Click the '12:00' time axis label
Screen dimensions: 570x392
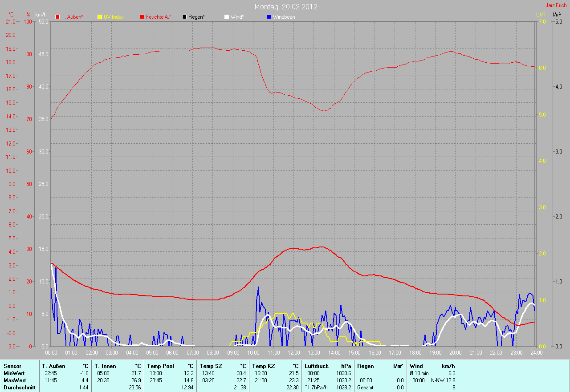pyautogui.click(x=293, y=353)
